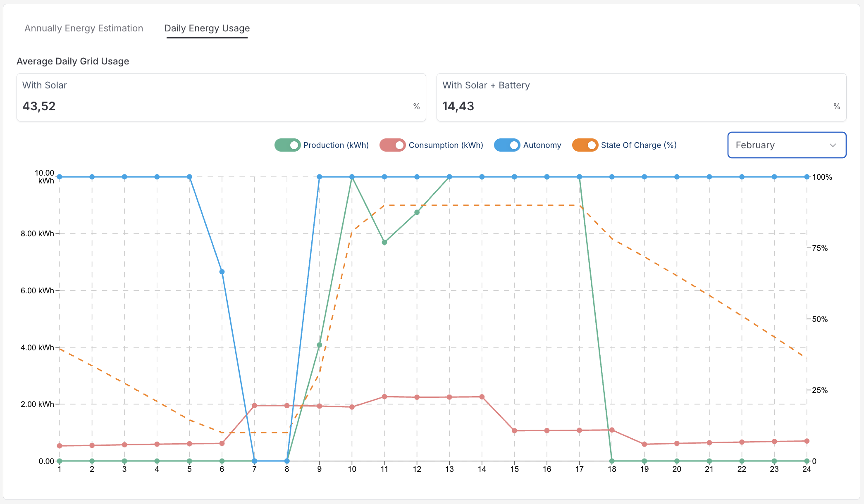Toggle the Consumption (kWh) switch
This screenshot has width=864, height=504.
click(x=392, y=145)
